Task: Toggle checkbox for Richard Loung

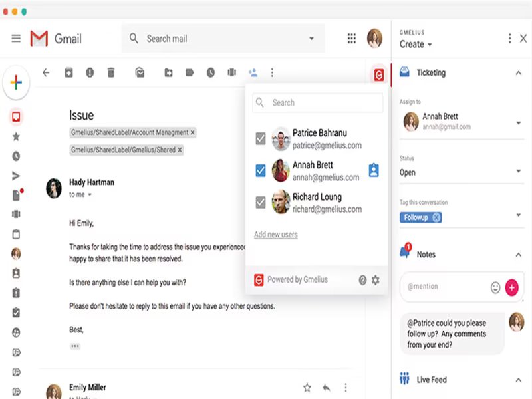Action: pos(261,203)
